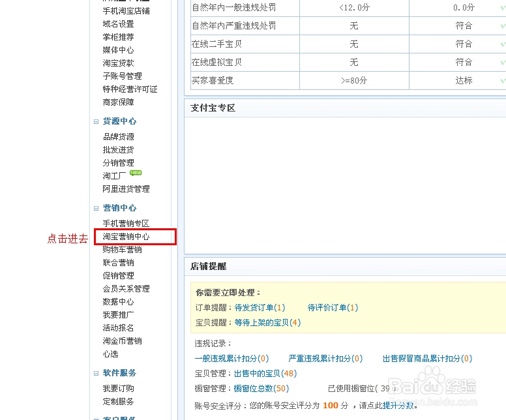Click the 支付宝专区 panel header

pos(345,108)
